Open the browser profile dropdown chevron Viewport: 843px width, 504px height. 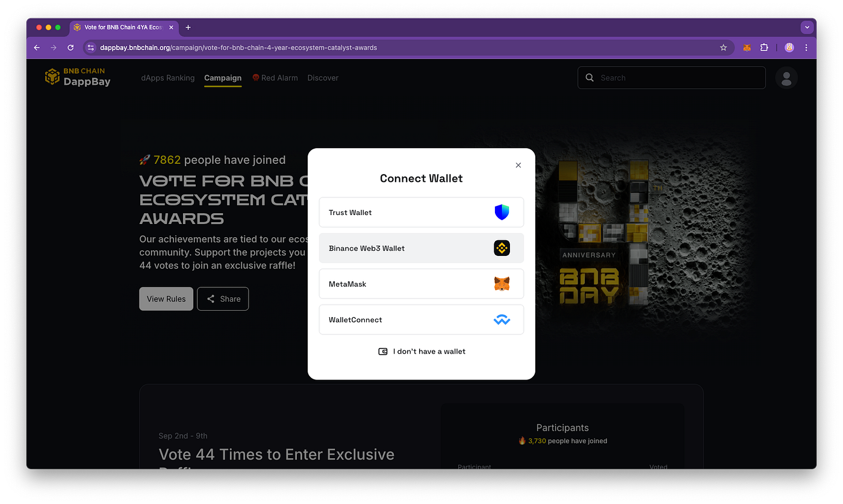click(x=807, y=27)
